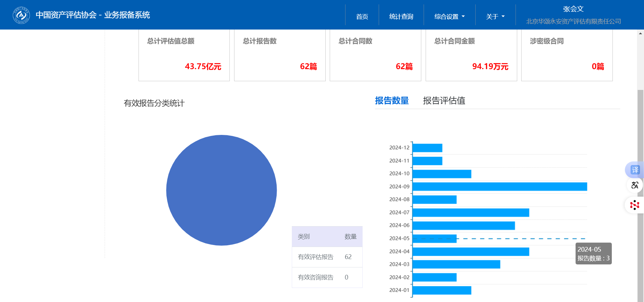644x302 pixels.
Task: Click the scrollbar up arrow
Action: [640, 34]
